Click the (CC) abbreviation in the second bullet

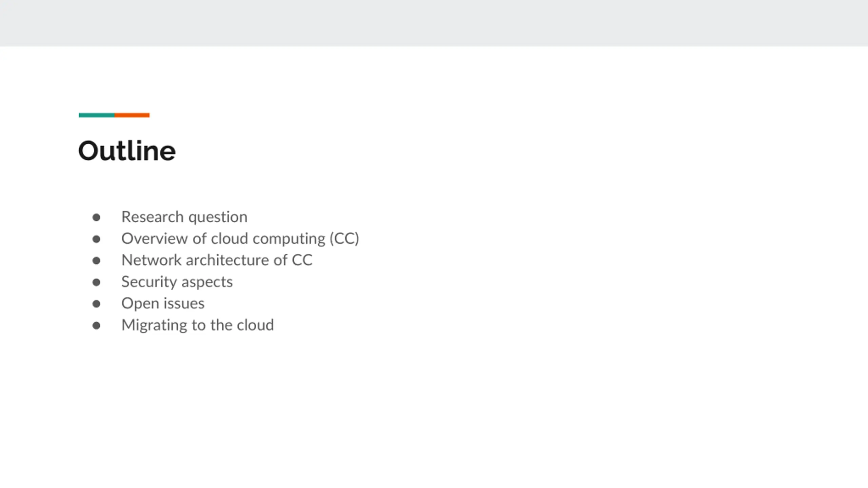click(344, 239)
